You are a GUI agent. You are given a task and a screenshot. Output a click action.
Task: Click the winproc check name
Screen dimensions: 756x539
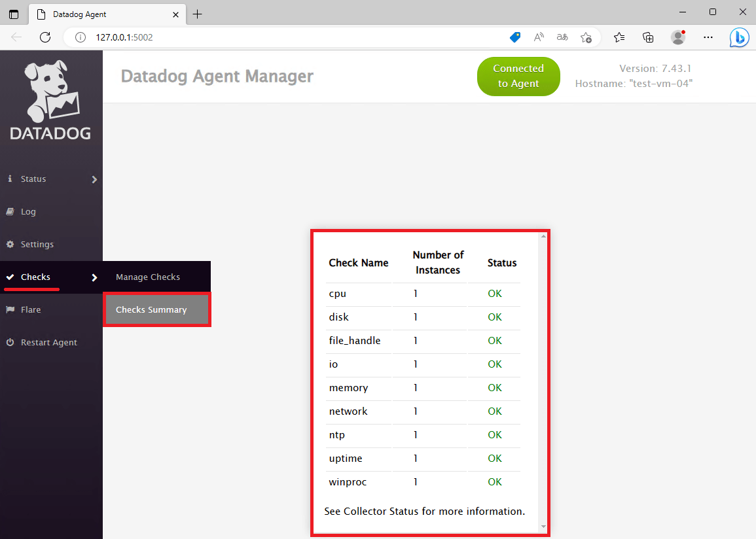[x=348, y=482]
